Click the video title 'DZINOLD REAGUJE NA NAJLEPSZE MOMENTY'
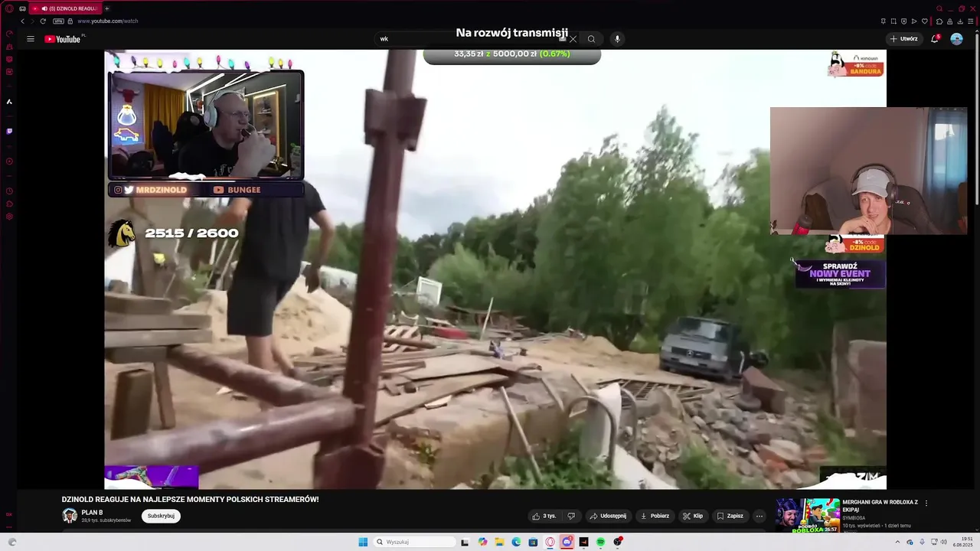 coord(190,500)
